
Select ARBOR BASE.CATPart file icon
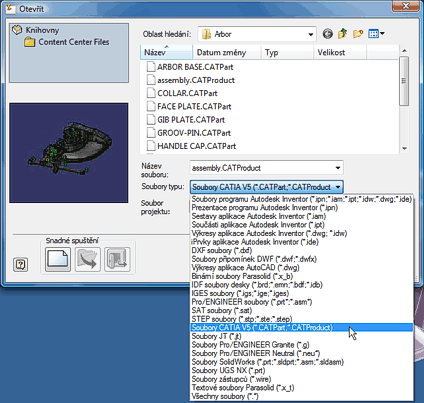tap(151, 67)
